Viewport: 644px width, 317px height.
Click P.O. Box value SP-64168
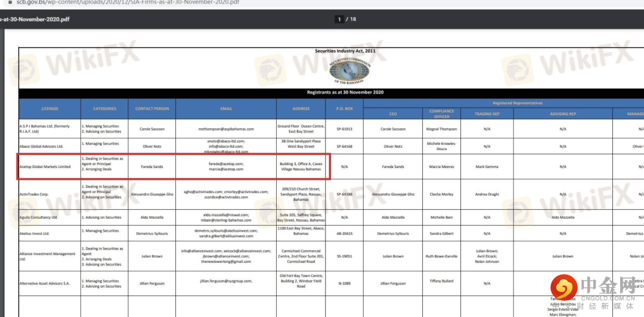pos(344,146)
